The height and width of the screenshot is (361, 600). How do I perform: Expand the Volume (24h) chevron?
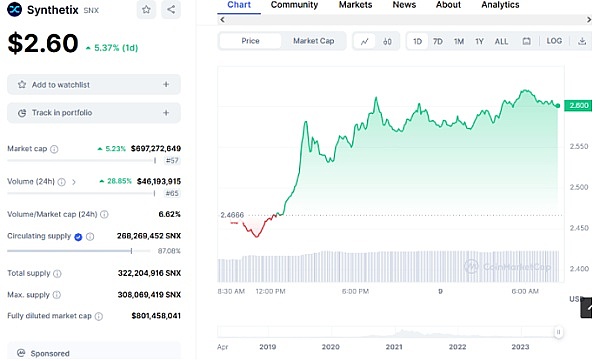74,182
